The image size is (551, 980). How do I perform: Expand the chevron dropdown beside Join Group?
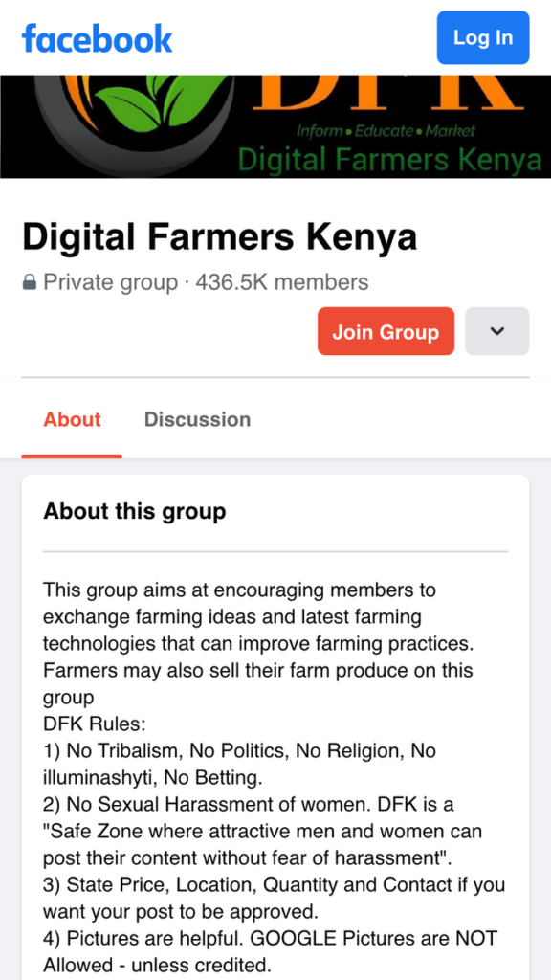(497, 331)
